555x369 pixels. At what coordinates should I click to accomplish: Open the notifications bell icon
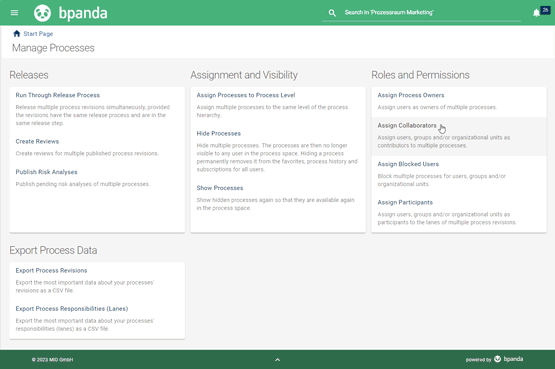coord(536,13)
